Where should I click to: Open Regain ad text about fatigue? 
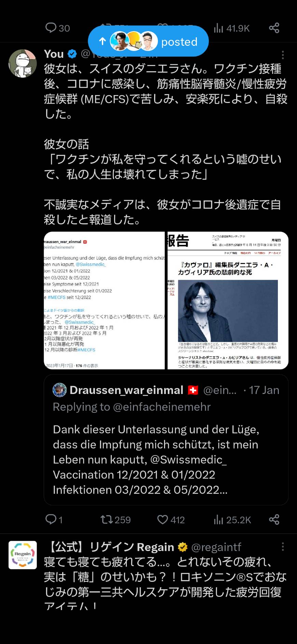point(165,584)
